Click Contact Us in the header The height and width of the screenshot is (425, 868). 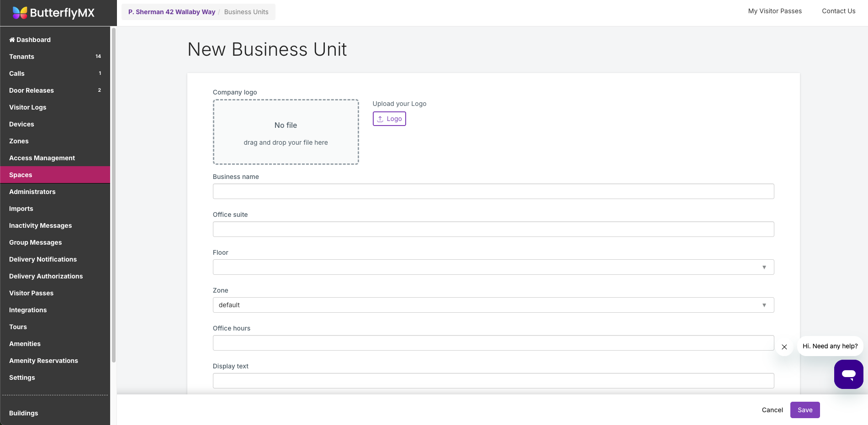pos(838,11)
